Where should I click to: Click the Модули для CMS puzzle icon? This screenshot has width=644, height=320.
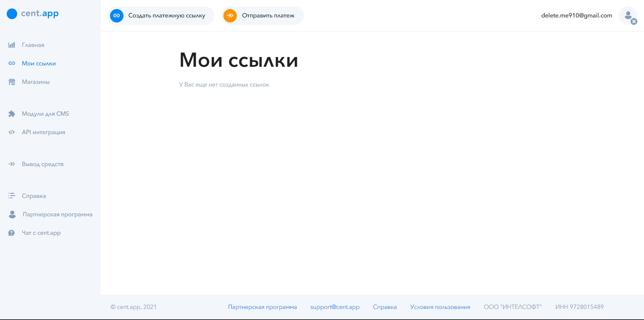tap(12, 114)
